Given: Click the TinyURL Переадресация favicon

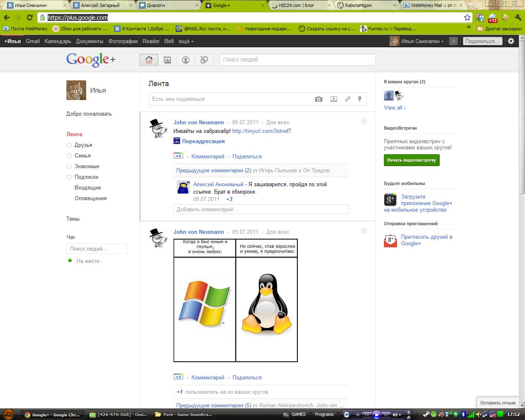Looking at the screenshot, I should coord(177,141).
